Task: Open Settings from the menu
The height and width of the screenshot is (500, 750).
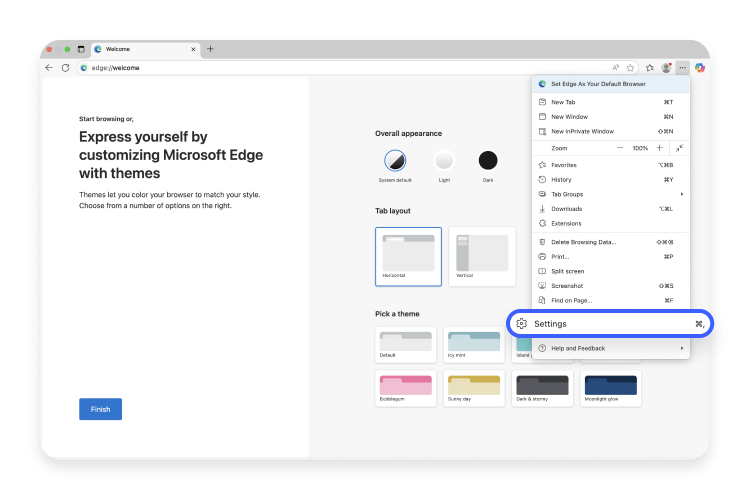Action: coord(610,324)
